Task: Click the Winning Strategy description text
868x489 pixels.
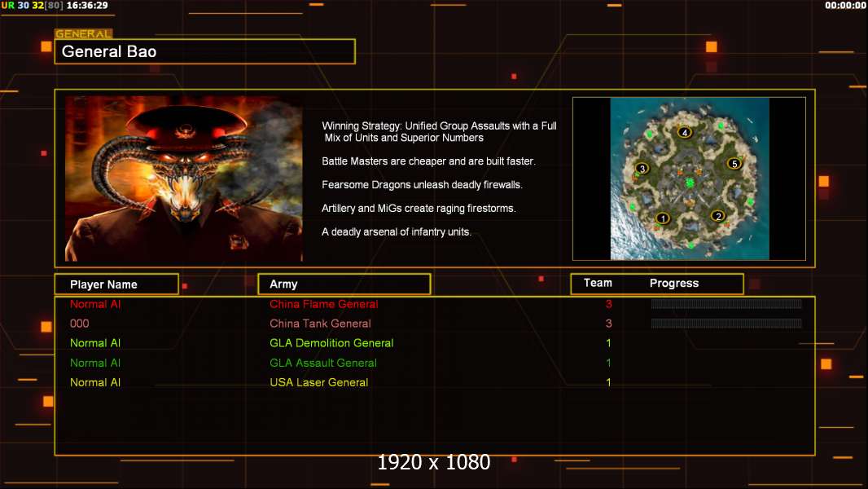Action: 439,132
